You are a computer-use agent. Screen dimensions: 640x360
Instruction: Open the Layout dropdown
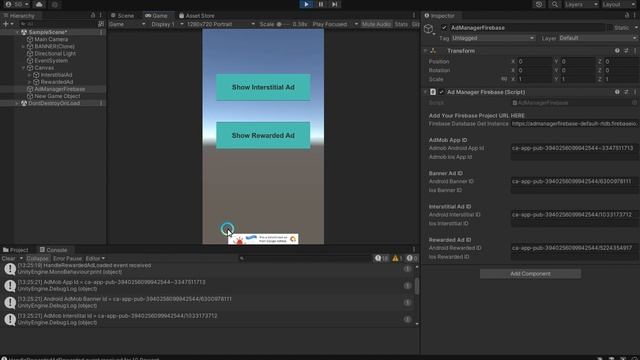tap(619, 4)
